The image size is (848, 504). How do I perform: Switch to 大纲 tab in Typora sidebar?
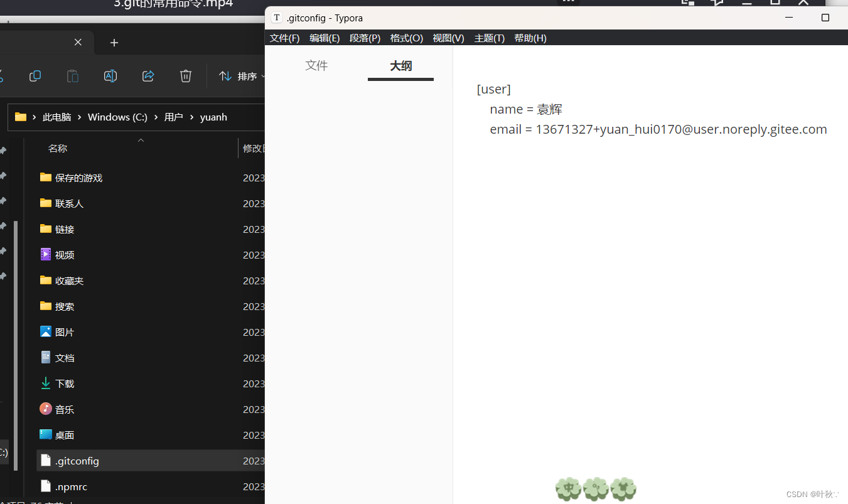[400, 66]
